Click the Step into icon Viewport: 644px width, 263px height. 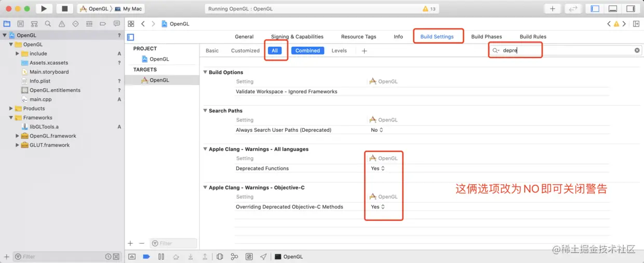click(191, 256)
